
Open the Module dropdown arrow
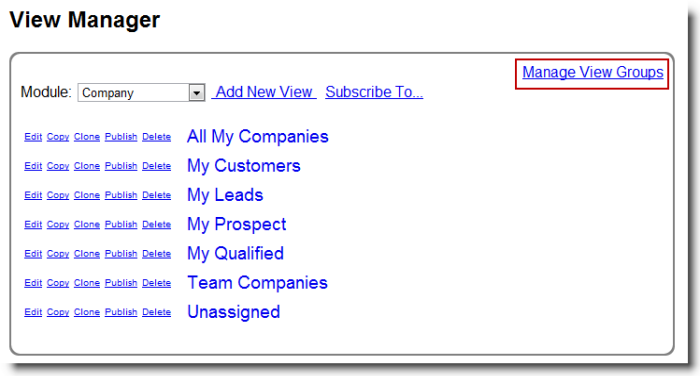click(x=196, y=93)
